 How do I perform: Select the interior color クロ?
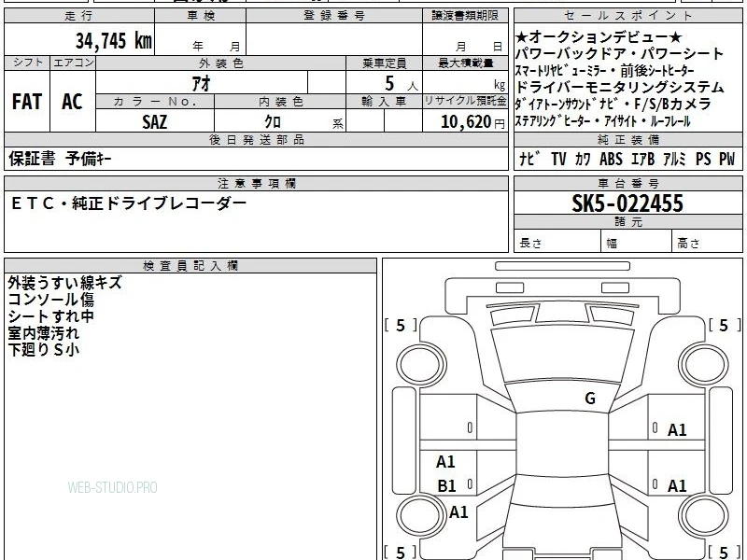click(x=273, y=122)
